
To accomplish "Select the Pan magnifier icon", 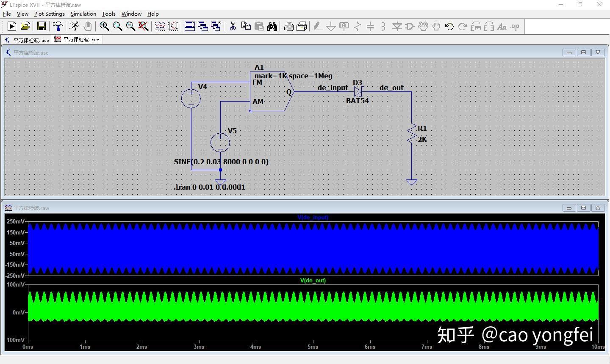I will [x=117, y=26].
